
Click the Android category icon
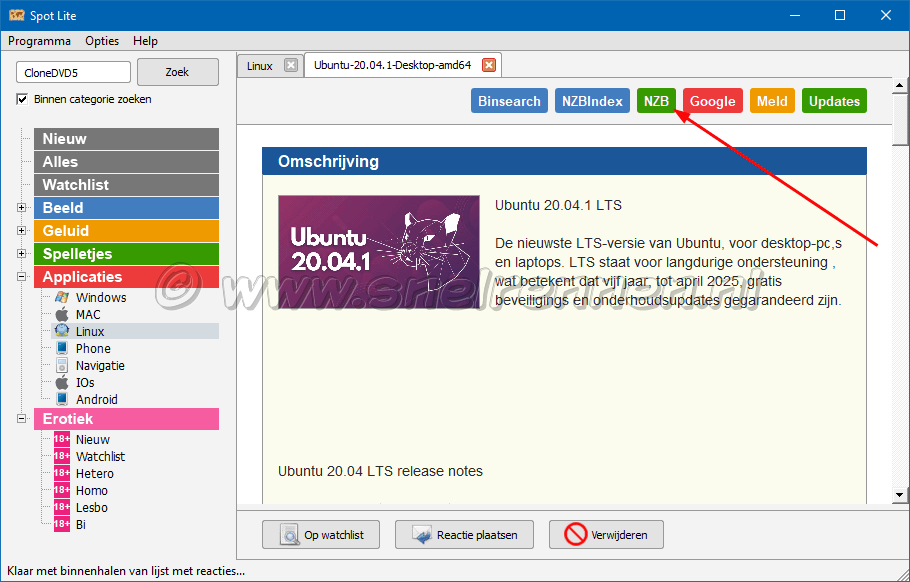(62, 399)
